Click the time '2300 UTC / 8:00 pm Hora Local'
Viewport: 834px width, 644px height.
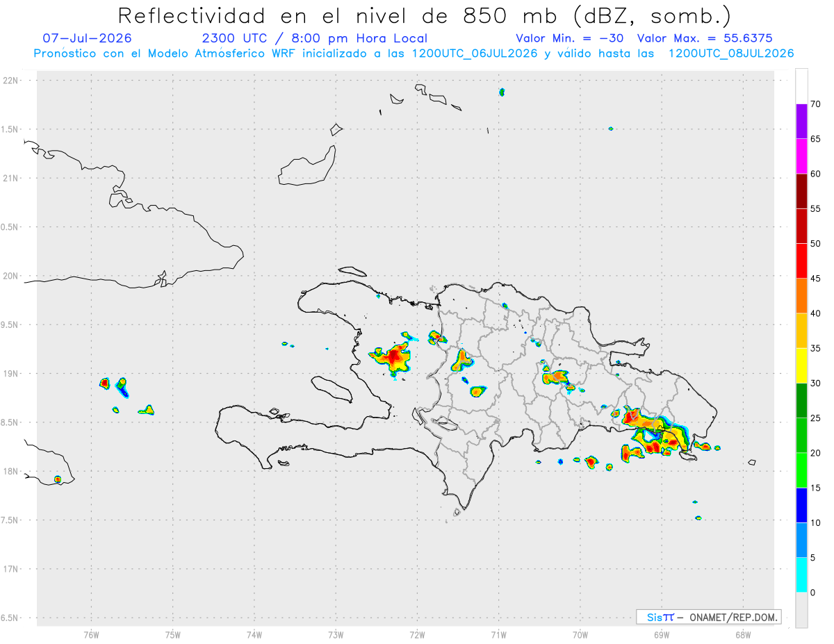[315, 38]
